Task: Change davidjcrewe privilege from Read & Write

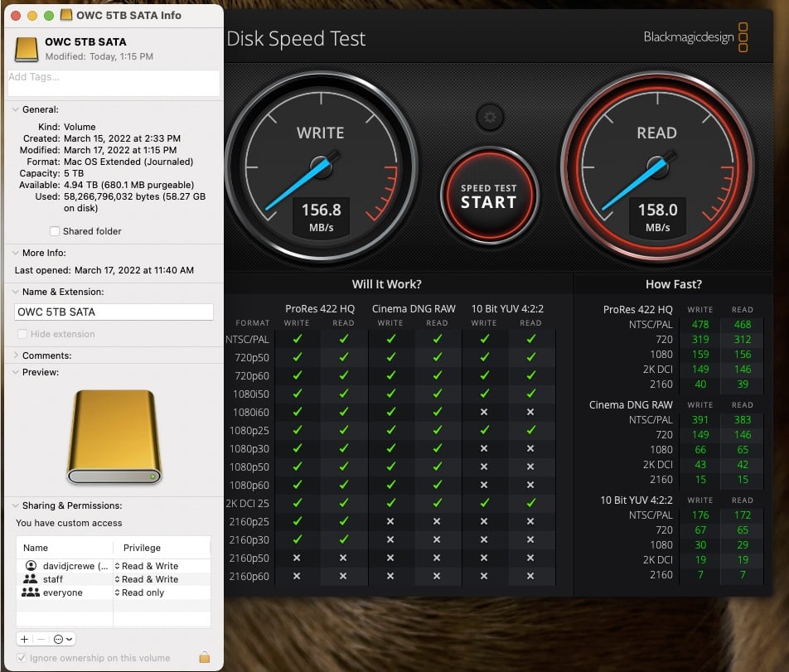Action: point(147,566)
